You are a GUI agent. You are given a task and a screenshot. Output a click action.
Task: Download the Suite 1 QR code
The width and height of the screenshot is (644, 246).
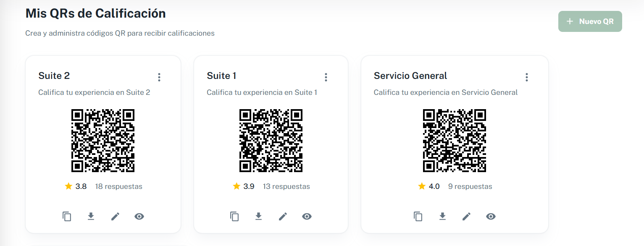pyautogui.click(x=258, y=217)
